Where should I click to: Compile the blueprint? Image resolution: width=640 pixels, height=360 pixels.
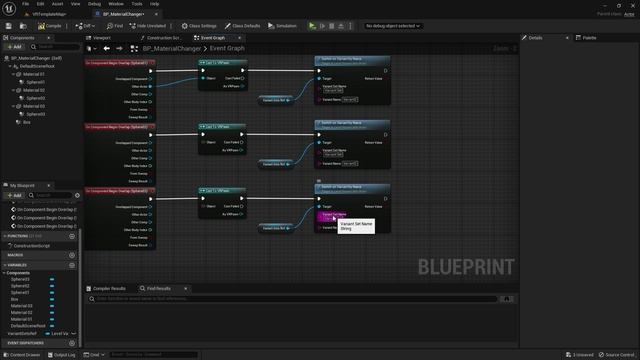click(49, 26)
